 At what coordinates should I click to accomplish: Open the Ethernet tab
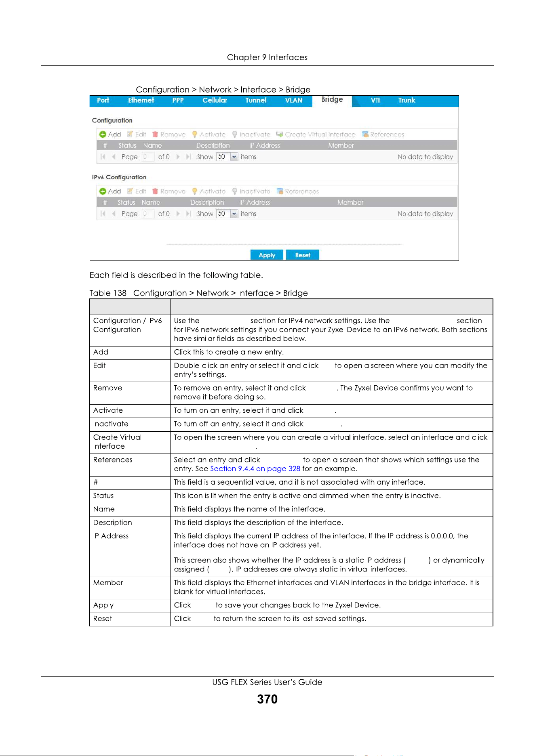tap(141, 101)
